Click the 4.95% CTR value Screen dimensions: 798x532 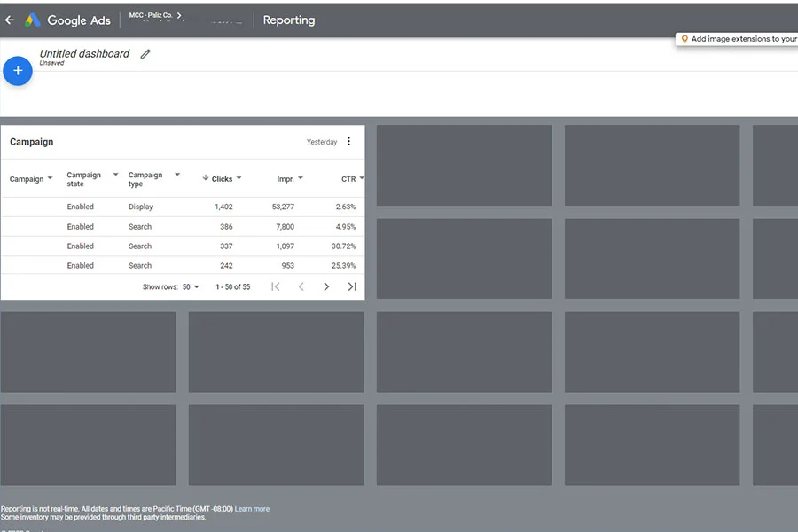click(346, 227)
